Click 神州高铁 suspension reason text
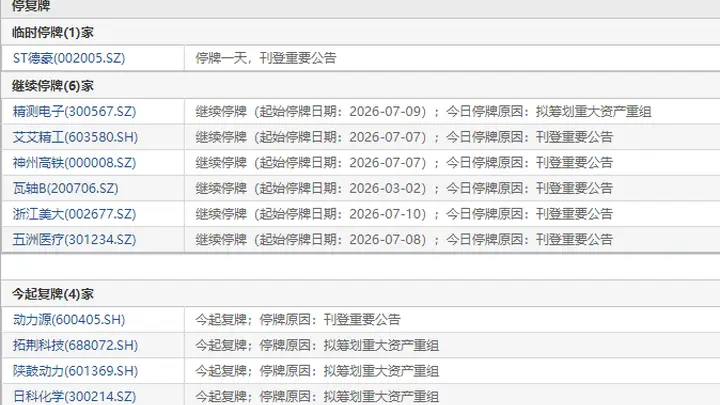Image resolution: width=720 pixels, height=405 pixels. (x=404, y=163)
